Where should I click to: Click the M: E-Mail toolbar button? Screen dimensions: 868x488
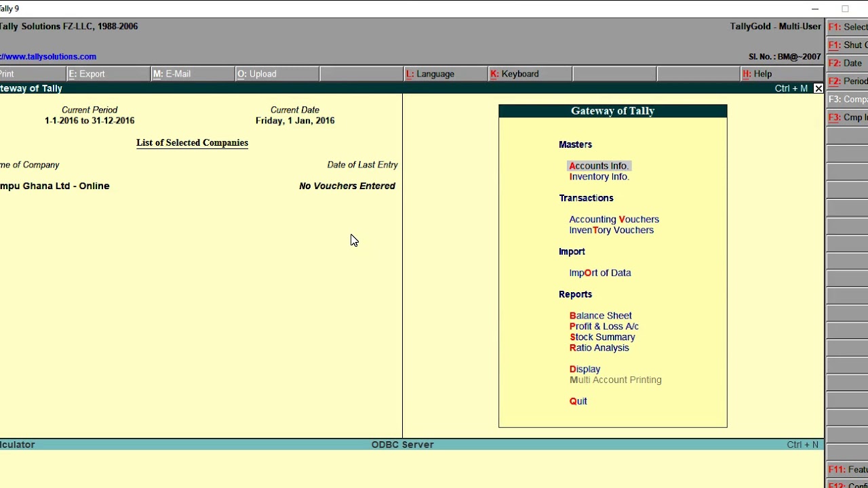pyautogui.click(x=192, y=74)
